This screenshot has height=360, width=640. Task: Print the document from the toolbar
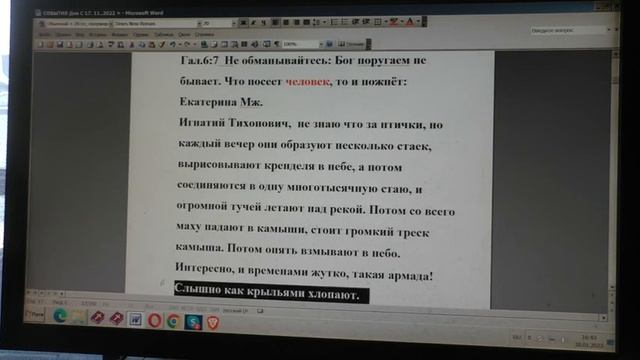coord(90,44)
